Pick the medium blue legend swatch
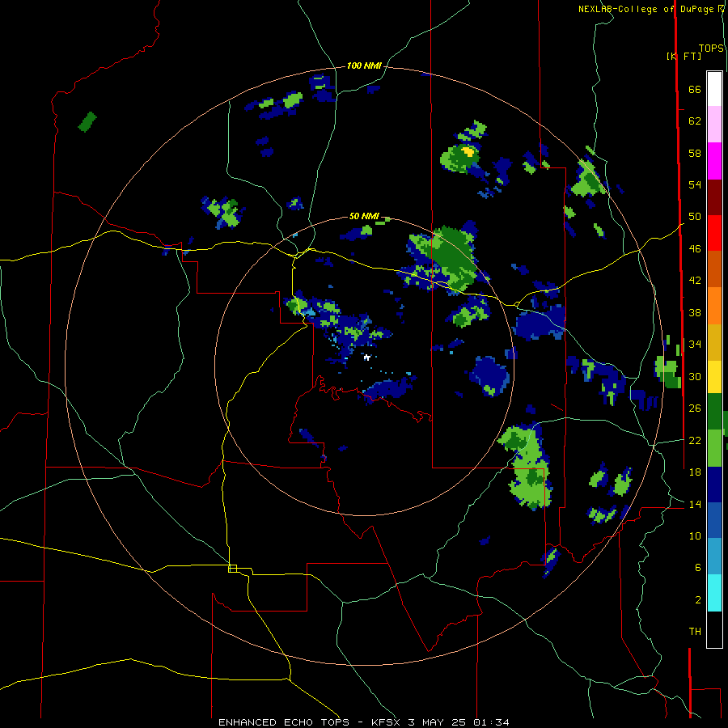Viewport: 728px width, 728px height. click(714, 520)
